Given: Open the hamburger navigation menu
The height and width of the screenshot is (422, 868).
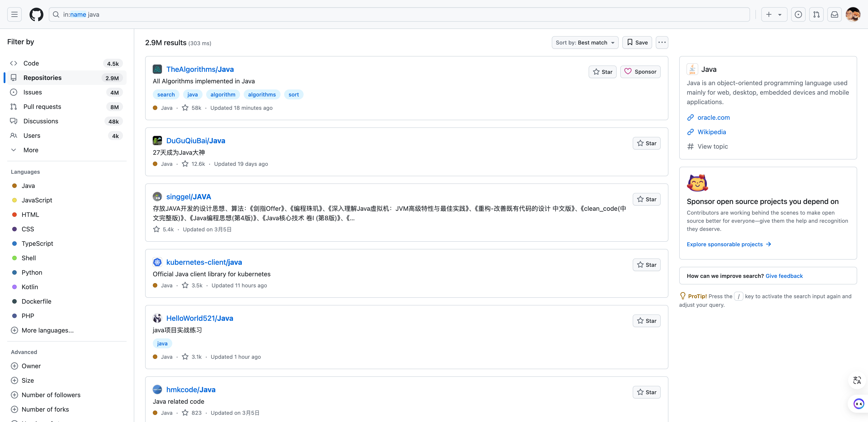Looking at the screenshot, I should (14, 14).
